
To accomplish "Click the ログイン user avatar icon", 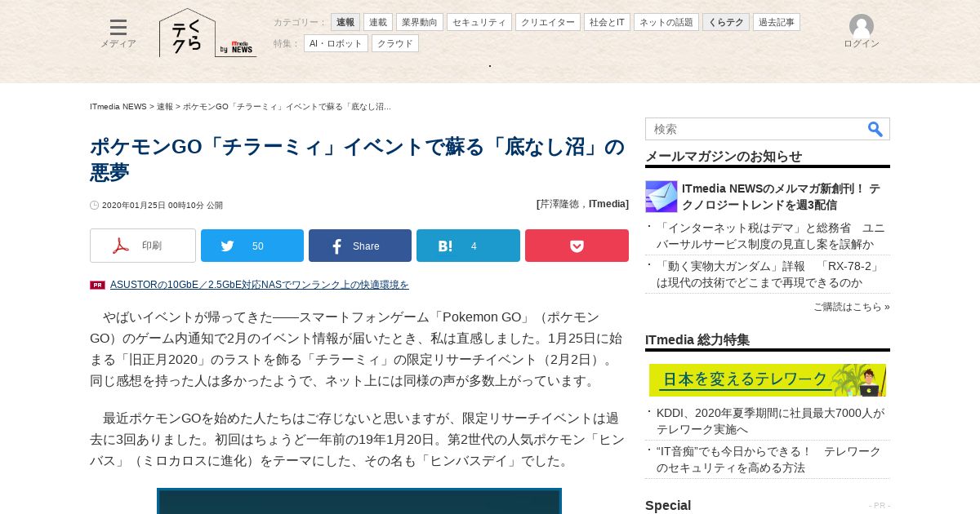I will [862, 26].
